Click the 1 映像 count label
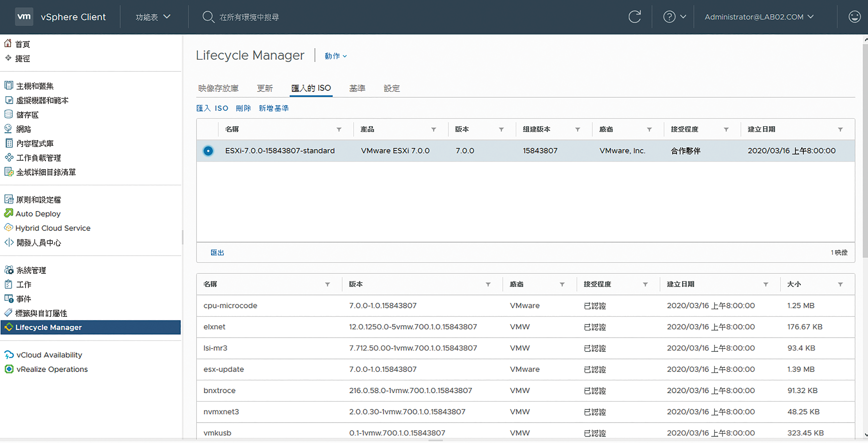868x443 pixels. [839, 253]
